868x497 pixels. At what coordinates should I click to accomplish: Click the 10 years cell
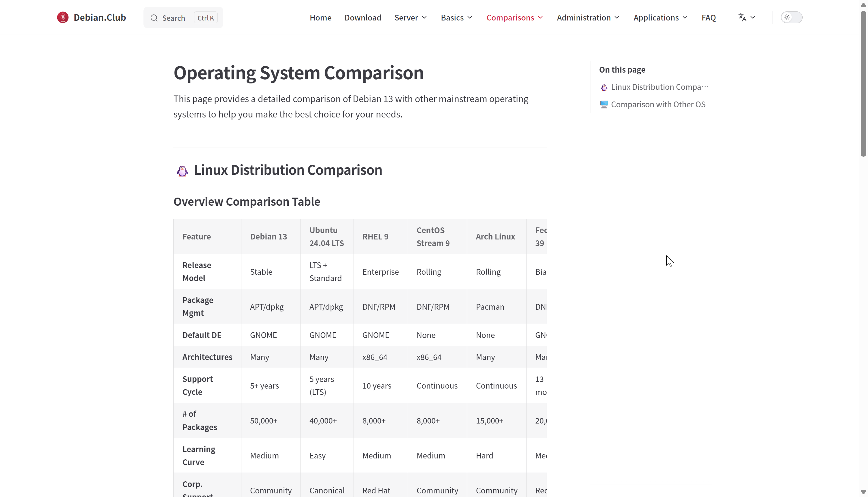click(380, 385)
